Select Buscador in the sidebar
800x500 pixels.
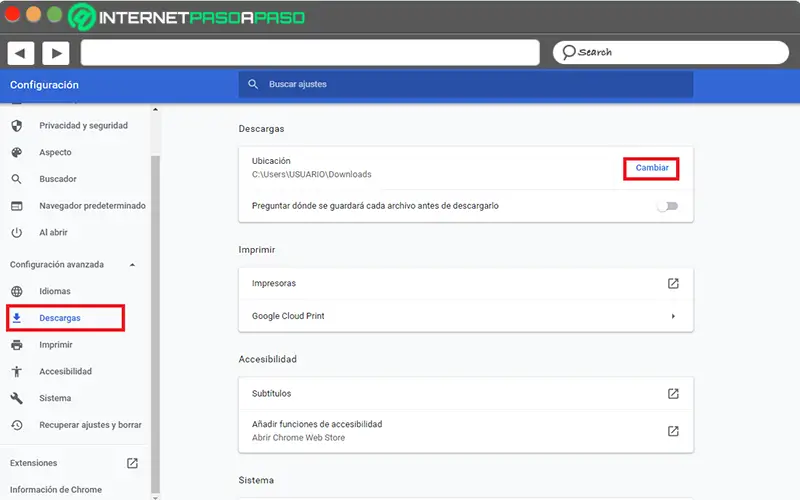58,179
